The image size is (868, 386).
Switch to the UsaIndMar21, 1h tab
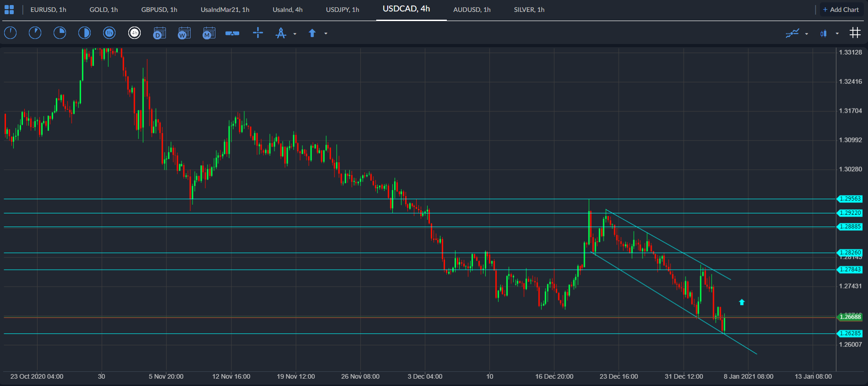225,10
